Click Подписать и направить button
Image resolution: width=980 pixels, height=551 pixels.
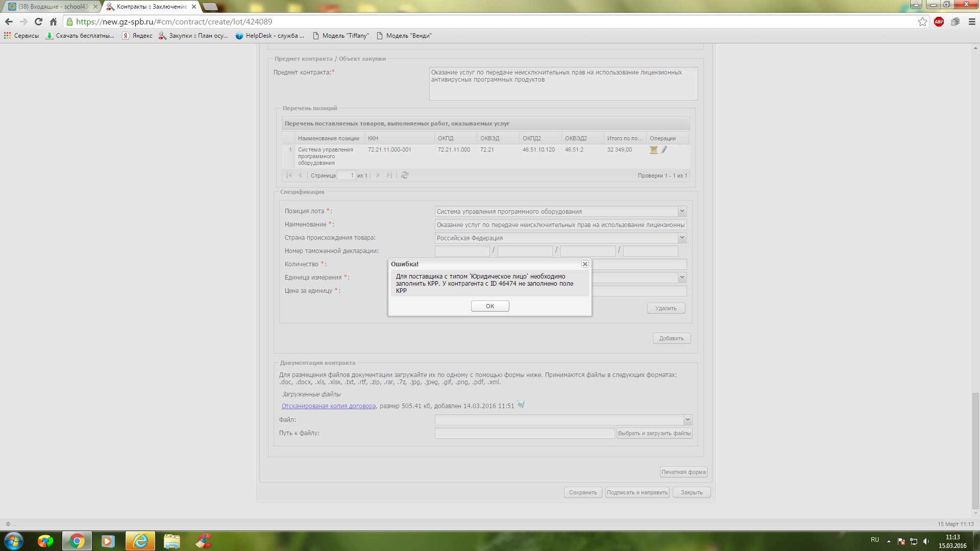[x=637, y=492]
